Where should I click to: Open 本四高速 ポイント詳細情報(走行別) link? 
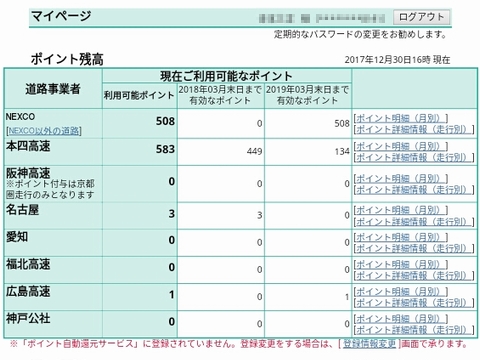(414, 157)
